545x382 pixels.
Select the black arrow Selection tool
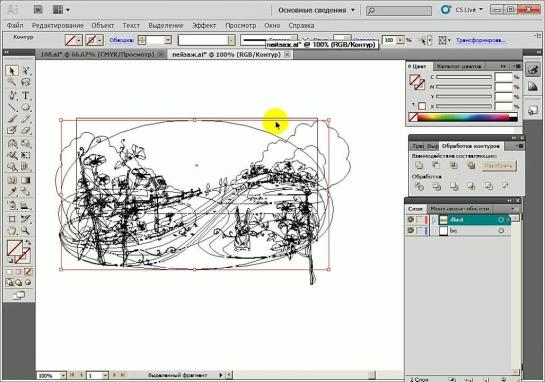pos(12,71)
